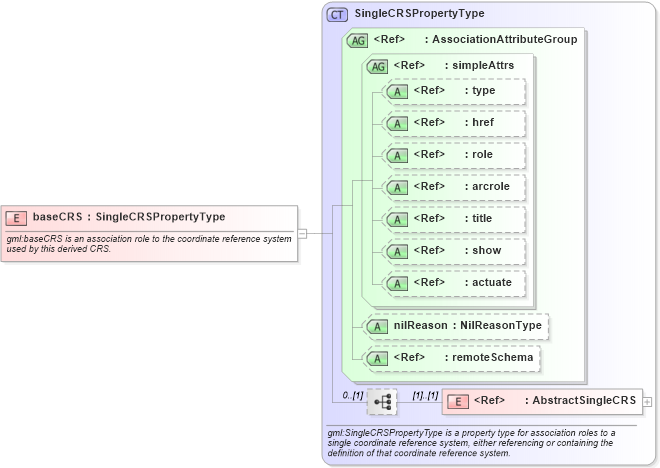Select the remoteSchema reference text
The height and width of the screenshot is (468, 660).
coord(463,357)
